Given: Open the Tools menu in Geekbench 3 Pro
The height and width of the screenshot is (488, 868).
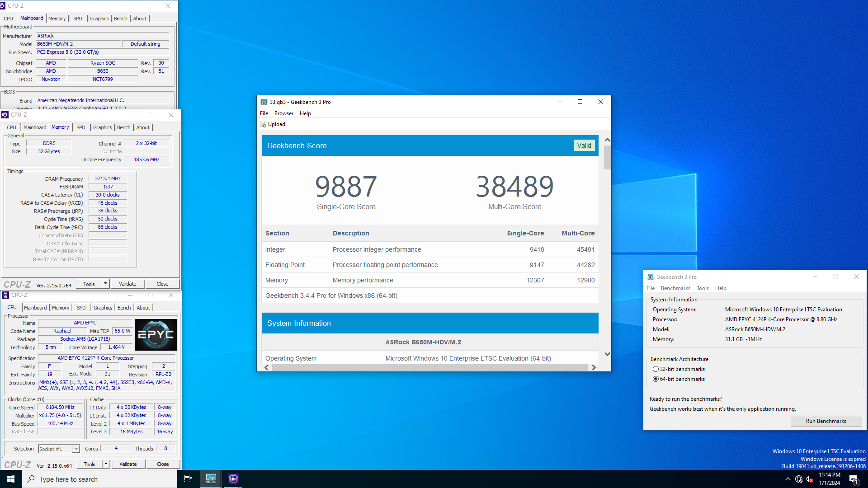Looking at the screenshot, I should pos(703,288).
